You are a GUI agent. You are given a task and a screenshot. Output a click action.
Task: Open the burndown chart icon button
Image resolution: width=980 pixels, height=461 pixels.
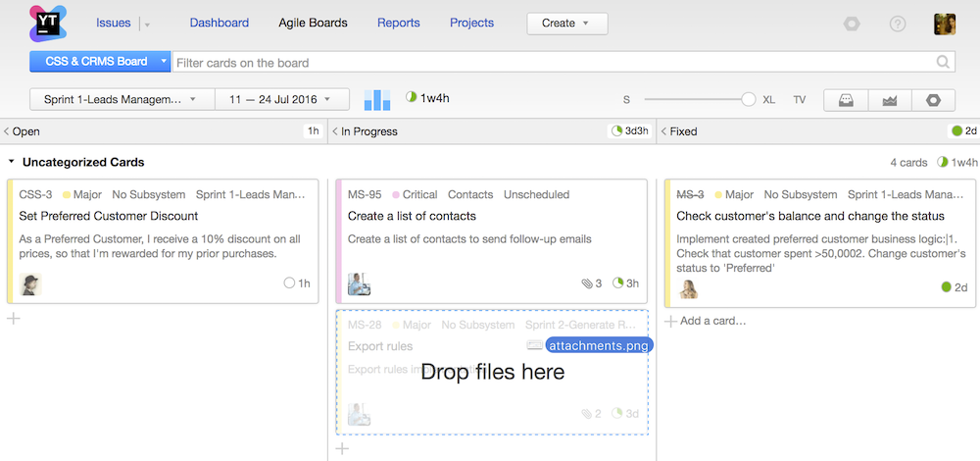point(888,100)
